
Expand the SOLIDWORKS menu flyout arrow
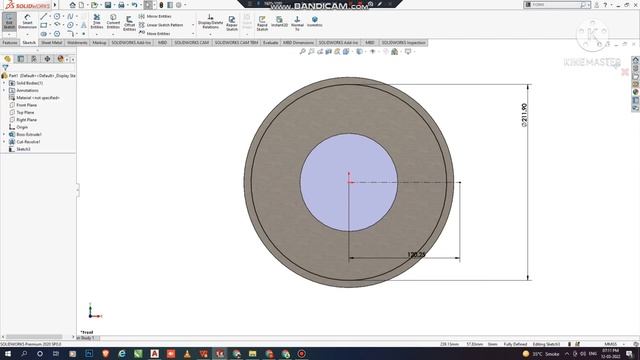(x=55, y=5)
